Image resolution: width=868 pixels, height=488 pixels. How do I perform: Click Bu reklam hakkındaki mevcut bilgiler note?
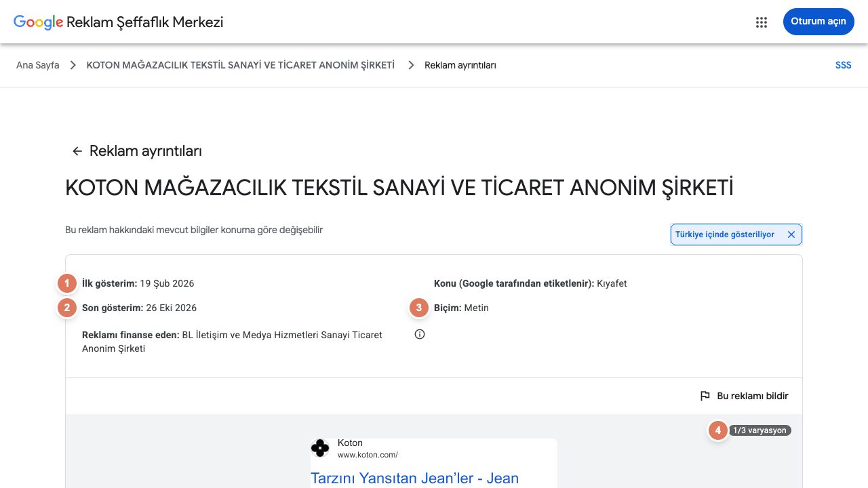pyautogui.click(x=194, y=230)
